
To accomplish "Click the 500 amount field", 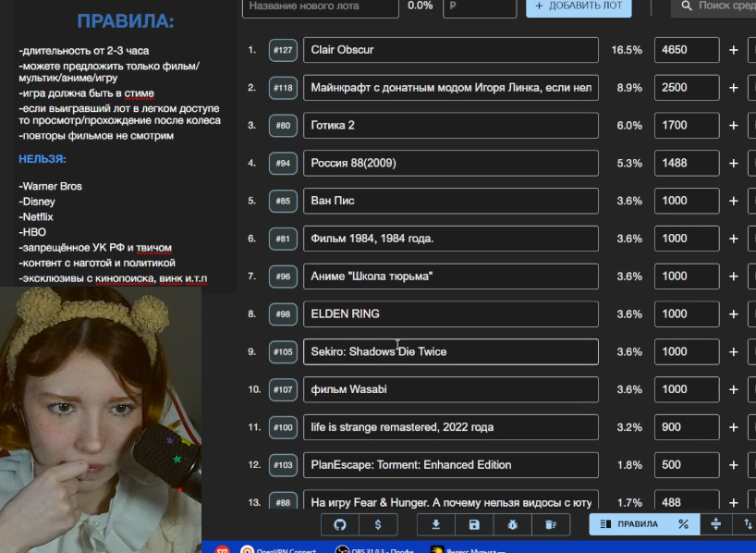I will [687, 465].
